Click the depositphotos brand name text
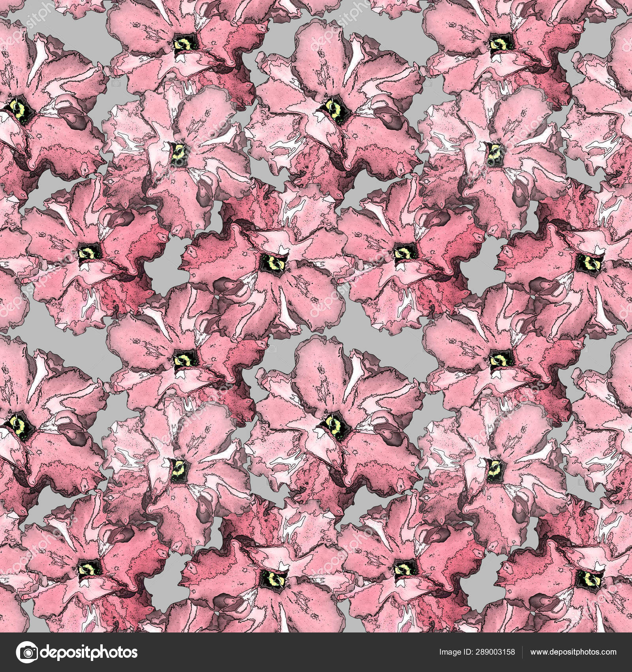632x672 pixels. [88, 653]
